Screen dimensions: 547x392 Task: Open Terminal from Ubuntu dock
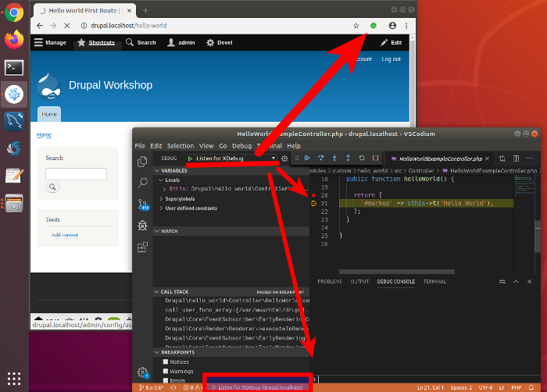14,67
